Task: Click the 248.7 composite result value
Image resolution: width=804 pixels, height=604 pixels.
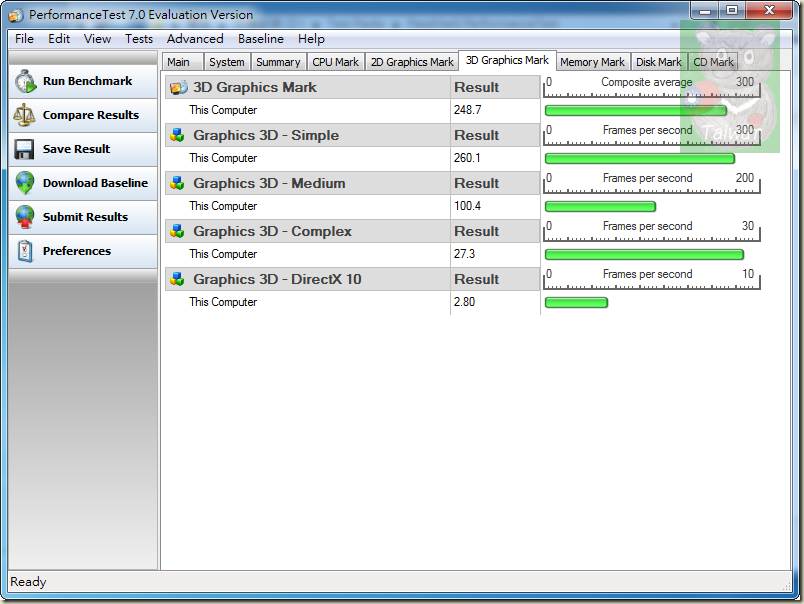Action: pos(468,110)
